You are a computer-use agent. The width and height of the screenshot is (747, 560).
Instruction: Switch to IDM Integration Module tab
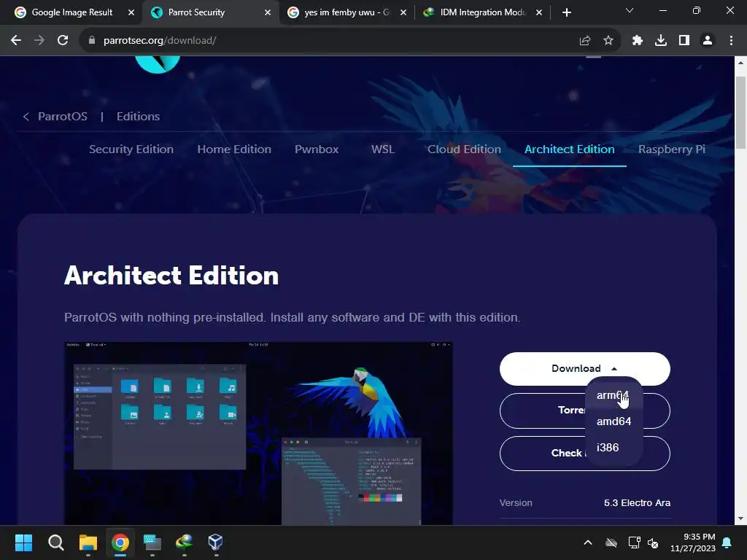pyautogui.click(x=482, y=12)
